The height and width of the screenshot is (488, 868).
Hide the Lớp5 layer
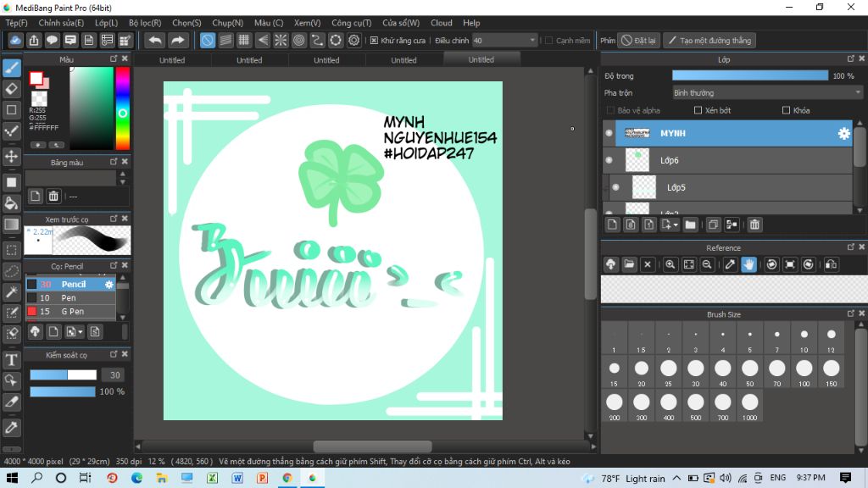[x=615, y=187]
